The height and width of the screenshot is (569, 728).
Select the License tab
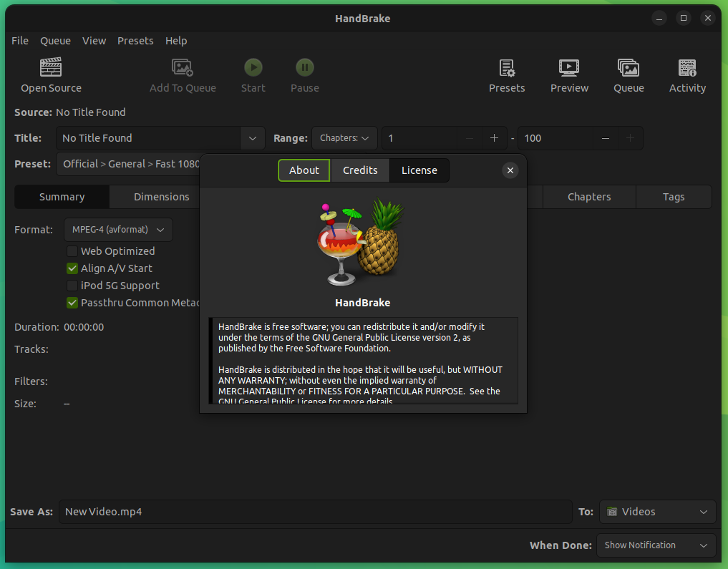point(419,170)
